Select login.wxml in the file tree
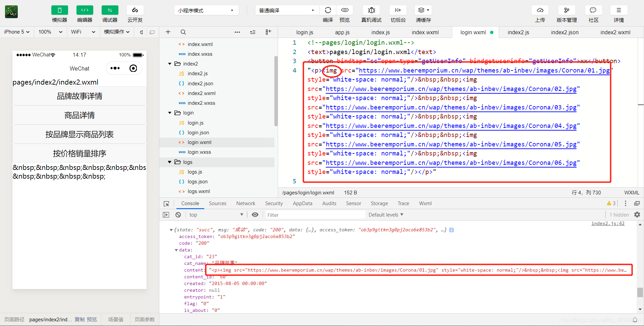The image size is (644, 326). [199, 142]
